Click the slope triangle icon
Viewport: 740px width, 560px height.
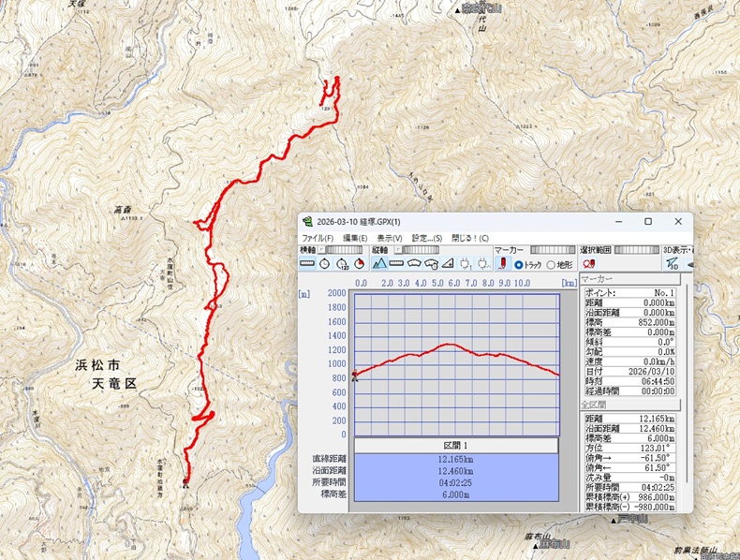click(448, 264)
